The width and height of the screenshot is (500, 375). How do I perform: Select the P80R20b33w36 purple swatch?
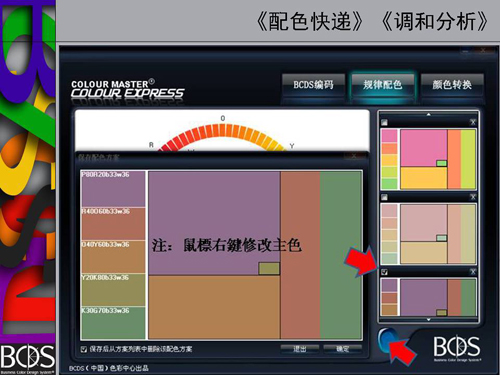[x=113, y=189]
